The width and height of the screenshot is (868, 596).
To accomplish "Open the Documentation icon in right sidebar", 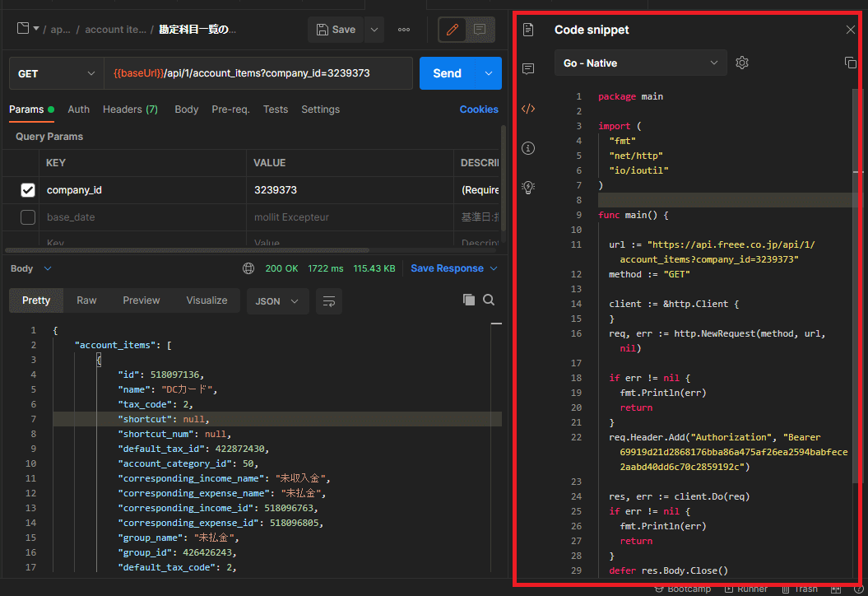I will coord(528,30).
